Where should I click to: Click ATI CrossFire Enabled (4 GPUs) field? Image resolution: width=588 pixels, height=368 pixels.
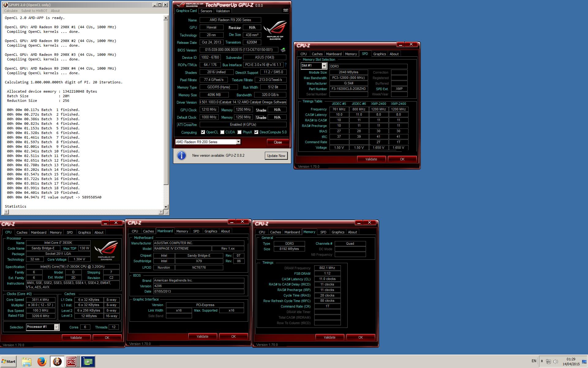(243, 125)
